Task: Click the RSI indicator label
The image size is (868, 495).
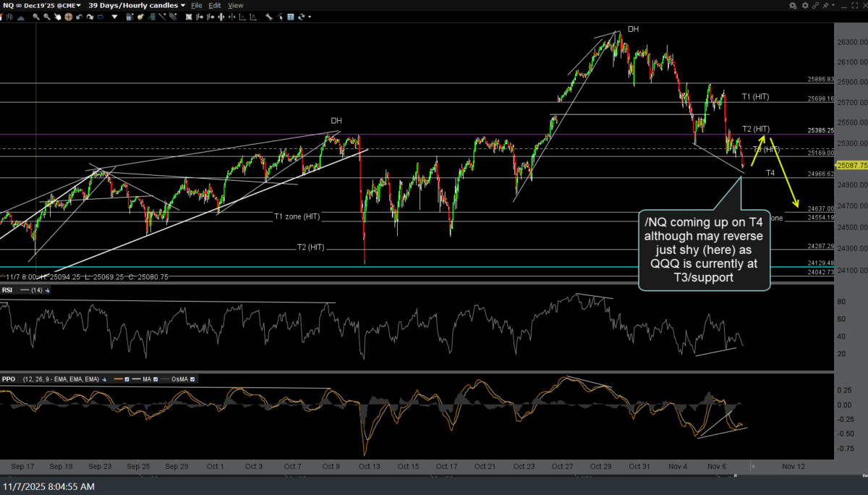Action: (x=7, y=290)
